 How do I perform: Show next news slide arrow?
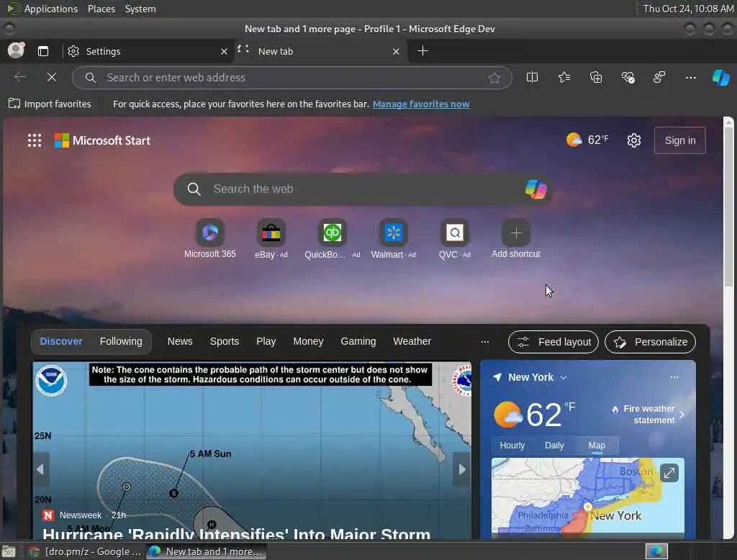461,469
